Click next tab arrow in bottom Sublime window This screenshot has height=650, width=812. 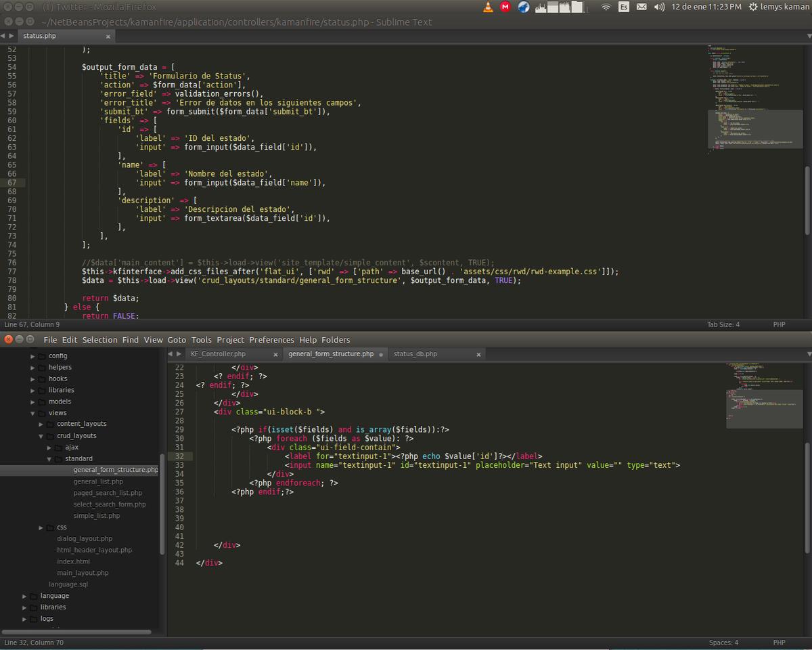[x=179, y=353]
